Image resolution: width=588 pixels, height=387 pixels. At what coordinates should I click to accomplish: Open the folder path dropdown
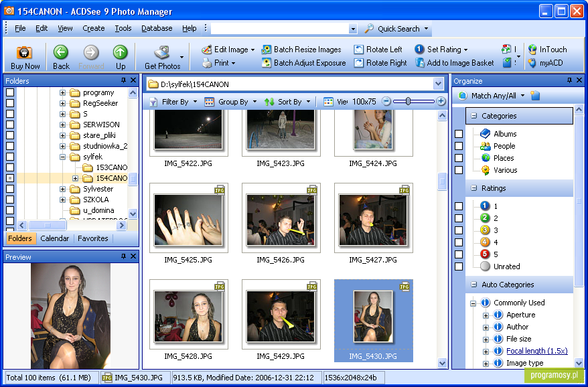[x=438, y=84]
